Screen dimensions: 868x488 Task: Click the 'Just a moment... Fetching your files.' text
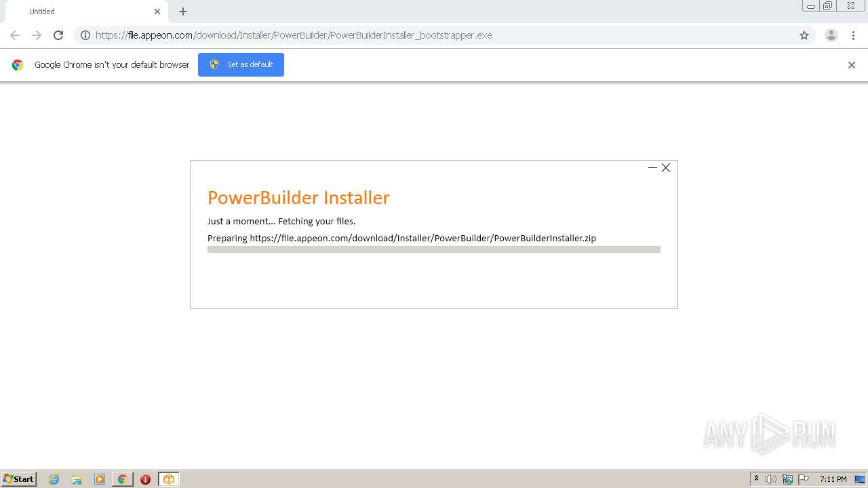coord(281,221)
